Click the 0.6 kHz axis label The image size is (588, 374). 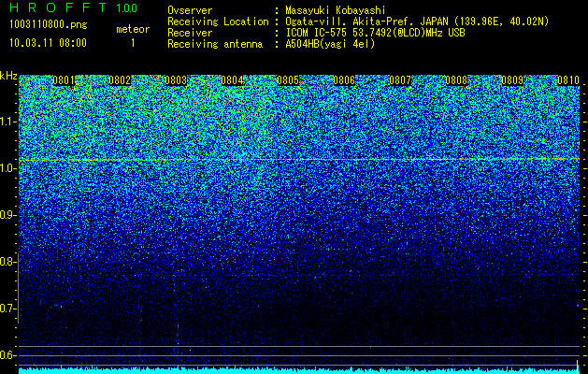[x=7, y=355]
